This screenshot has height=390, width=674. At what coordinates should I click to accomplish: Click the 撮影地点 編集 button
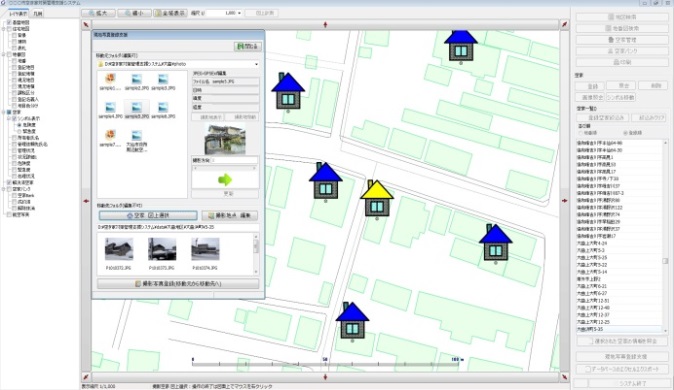click(x=230, y=215)
